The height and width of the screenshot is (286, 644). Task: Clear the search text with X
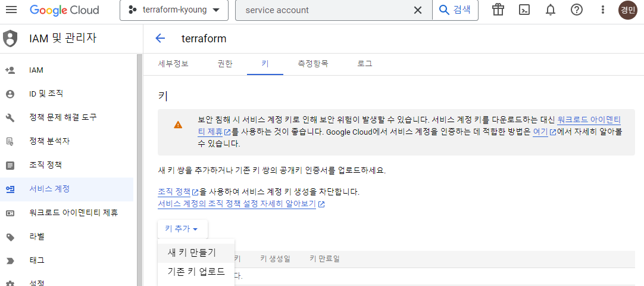point(418,10)
